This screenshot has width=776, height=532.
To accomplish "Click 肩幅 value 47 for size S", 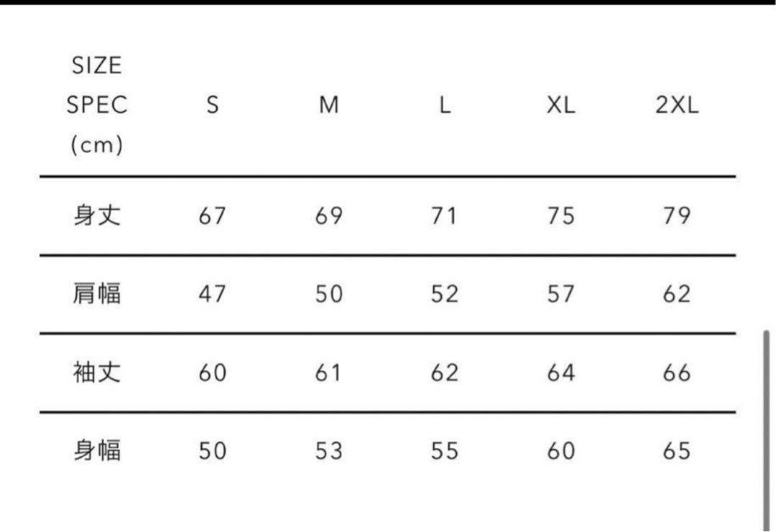I will point(212,294).
